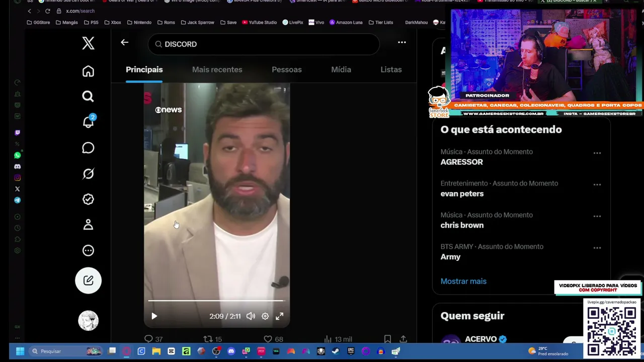The height and width of the screenshot is (362, 644).
Task: Open the Nintendo bookmarks folder
Action: (x=139, y=23)
